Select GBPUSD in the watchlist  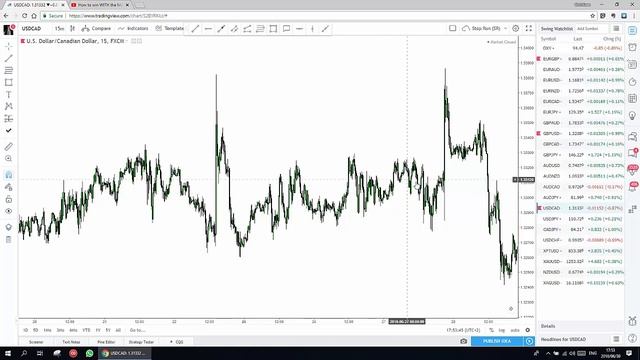[x=580, y=133]
